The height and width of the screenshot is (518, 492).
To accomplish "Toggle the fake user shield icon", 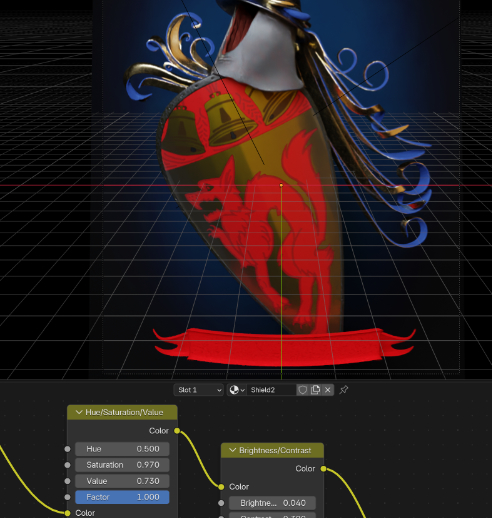I will 302,390.
